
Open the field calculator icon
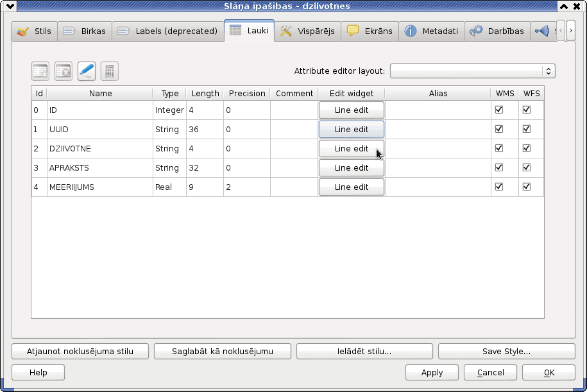tap(110, 71)
